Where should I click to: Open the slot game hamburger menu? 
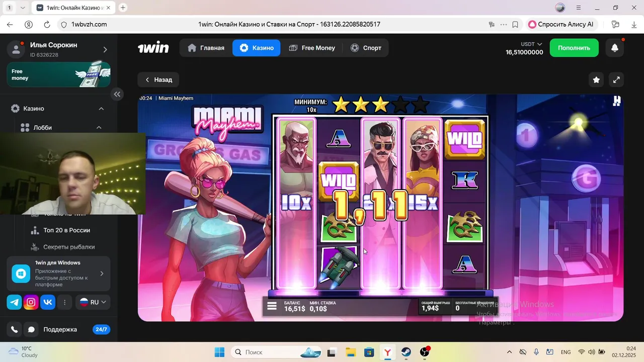click(272, 306)
